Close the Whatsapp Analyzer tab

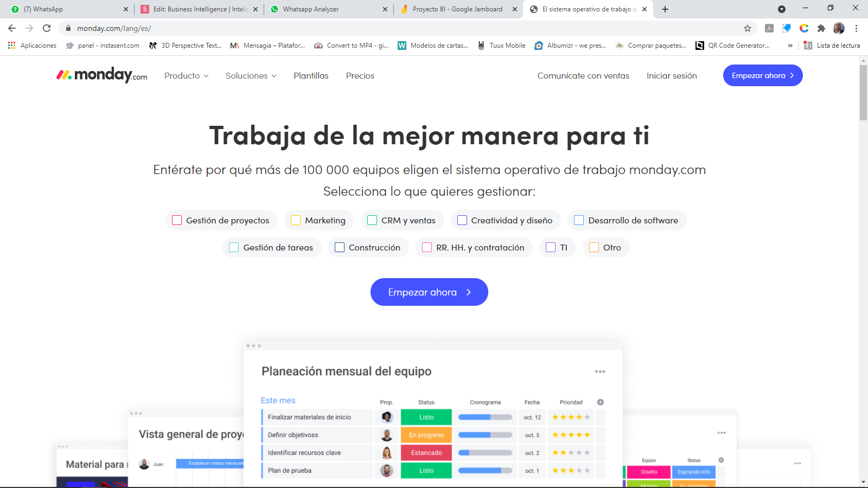pos(385,9)
